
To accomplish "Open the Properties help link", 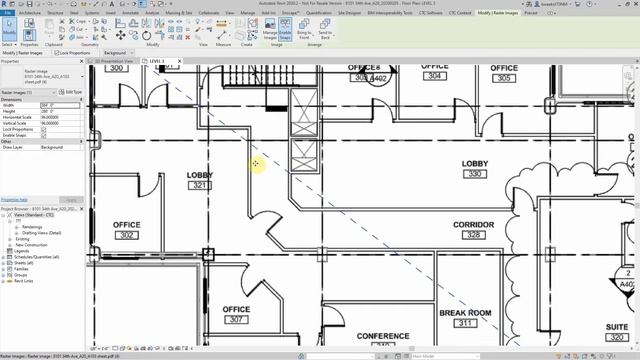I will coord(14,200).
